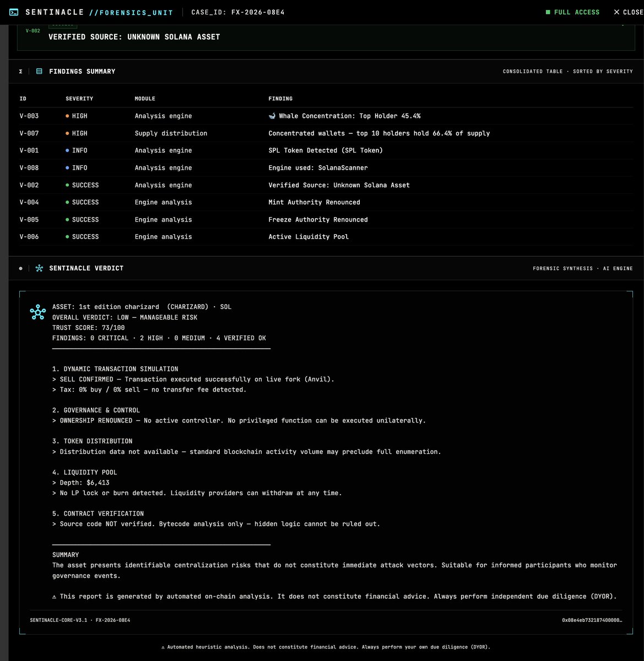Click 'Engine used: SolanaScanner' finding

[318, 168]
